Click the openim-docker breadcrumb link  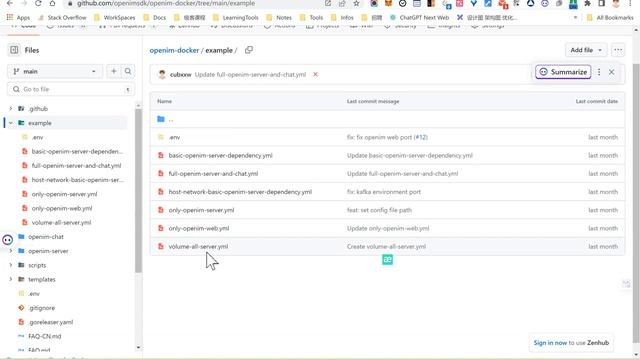pos(174,50)
